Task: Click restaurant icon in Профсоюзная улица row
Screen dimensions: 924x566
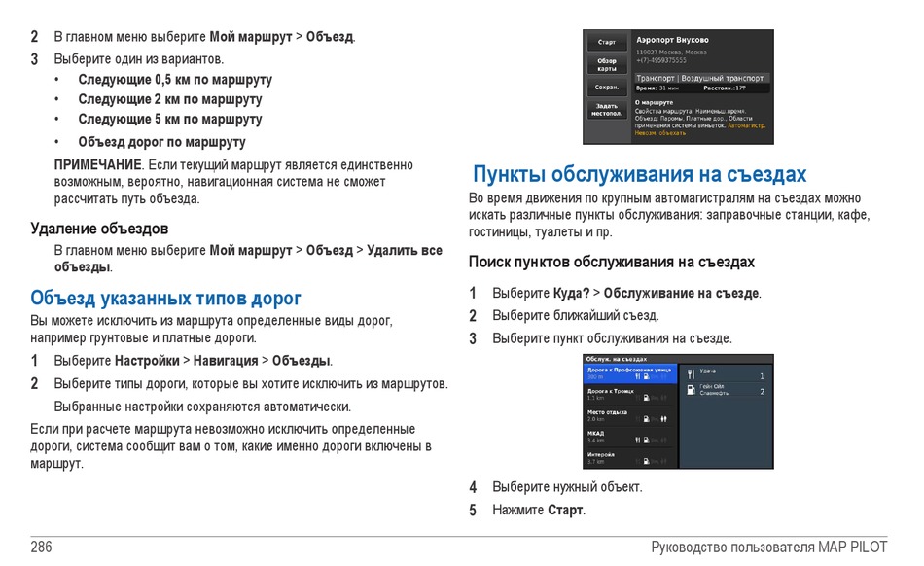Action: [639, 375]
